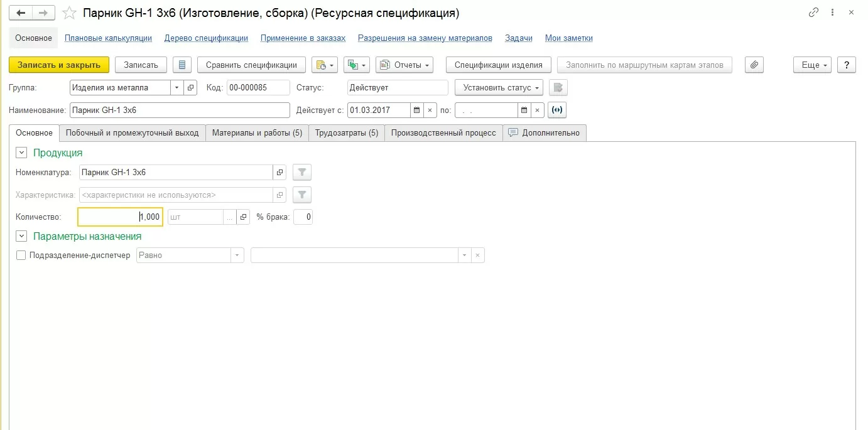Screen dimensions: 868x430
Task: Copy link using the chain icon
Action: tap(814, 12)
